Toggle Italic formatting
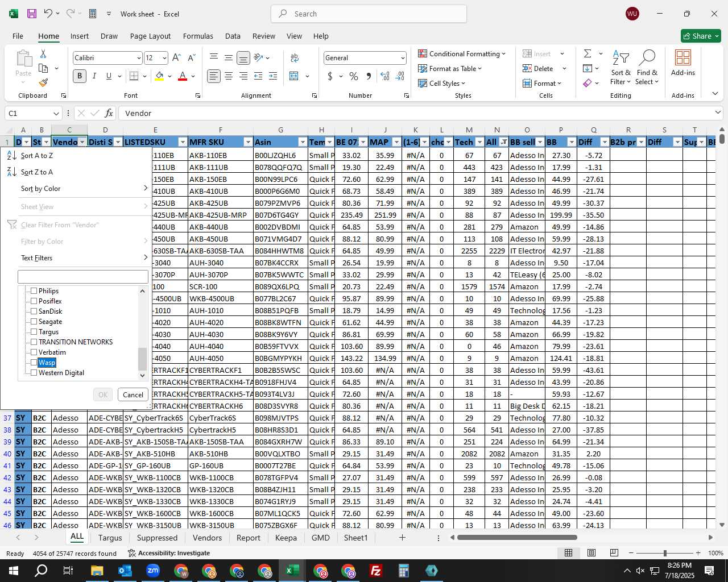Image resolution: width=728 pixels, height=582 pixels. (x=94, y=76)
